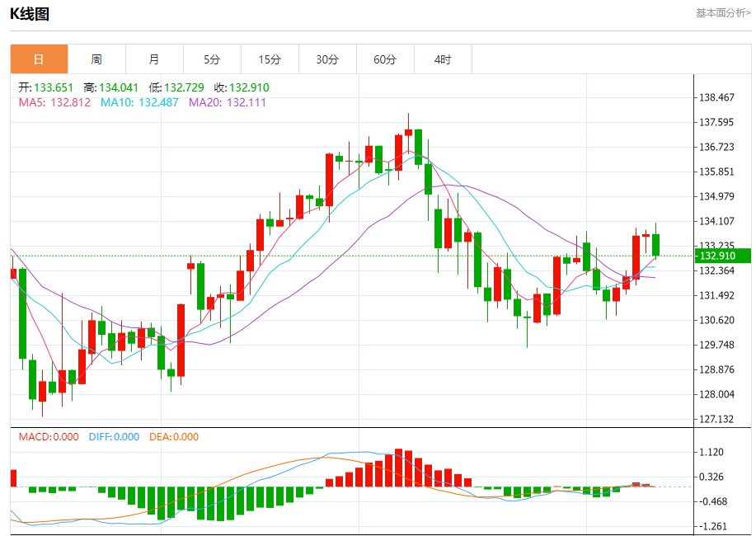Click the 132.364 price axis label
756x536 pixels.
pos(716,270)
